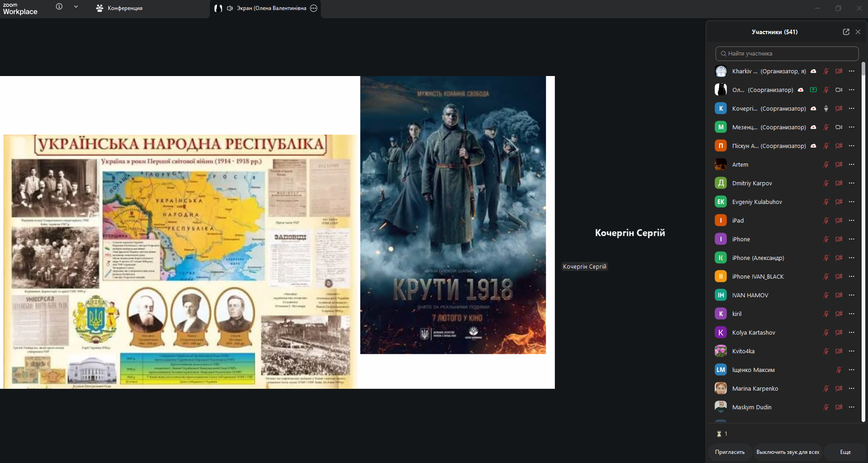This screenshot has height=463, width=868.
Task: Toggle camera for Dmitriy Karpov
Action: pos(839,183)
